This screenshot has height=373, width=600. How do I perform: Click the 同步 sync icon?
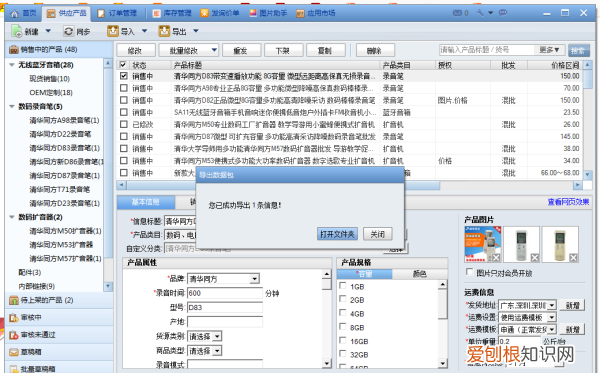(x=68, y=31)
